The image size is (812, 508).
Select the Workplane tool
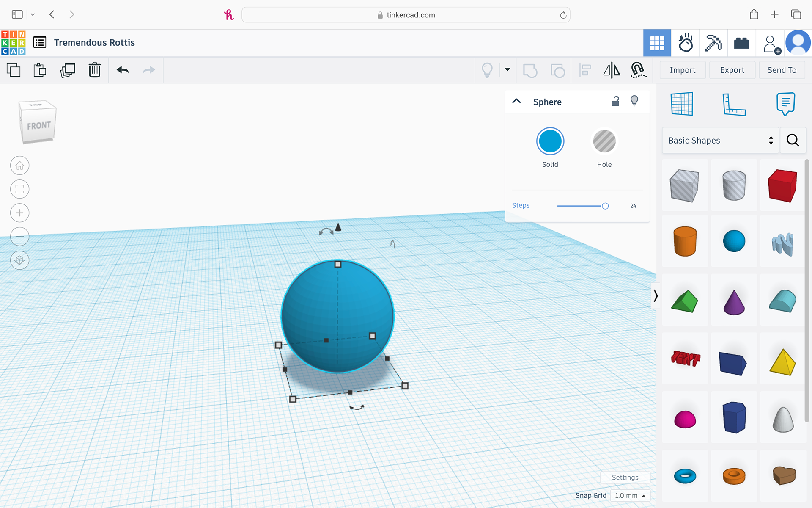682,104
